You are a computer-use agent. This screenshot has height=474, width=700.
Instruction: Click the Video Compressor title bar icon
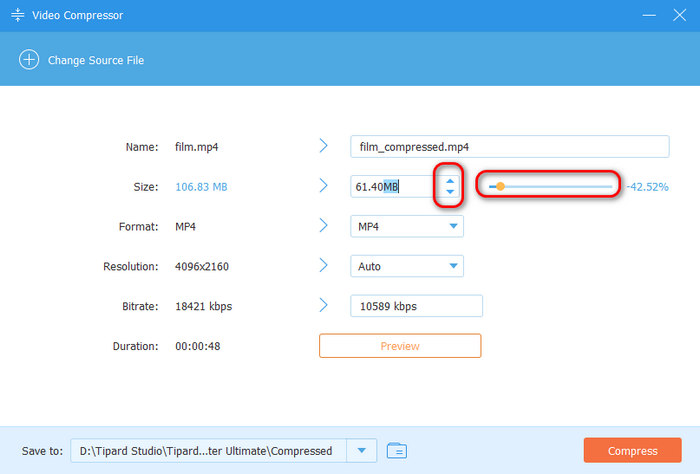click(x=17, y=15)
